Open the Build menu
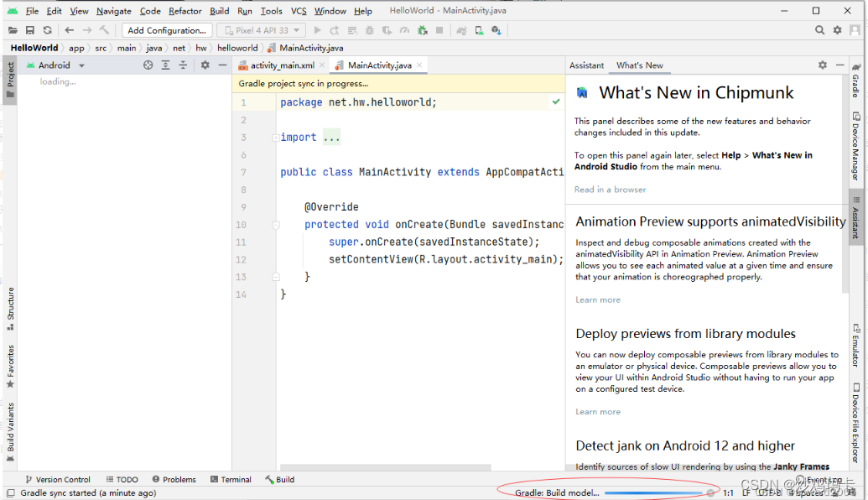The image size is (868, 500). click(x=219, y=11)
